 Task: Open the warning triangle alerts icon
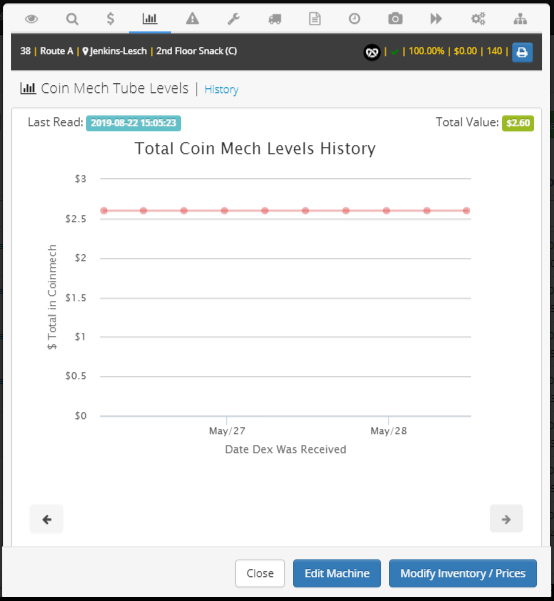click(x=192, y=18)
